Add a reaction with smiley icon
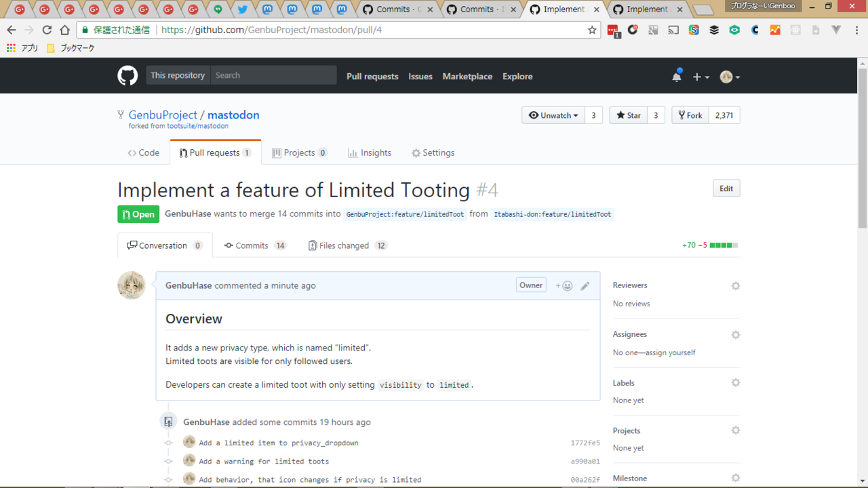The width and height of the screenshot is (868, 488). pyautogui.click(x=564, y=286)
